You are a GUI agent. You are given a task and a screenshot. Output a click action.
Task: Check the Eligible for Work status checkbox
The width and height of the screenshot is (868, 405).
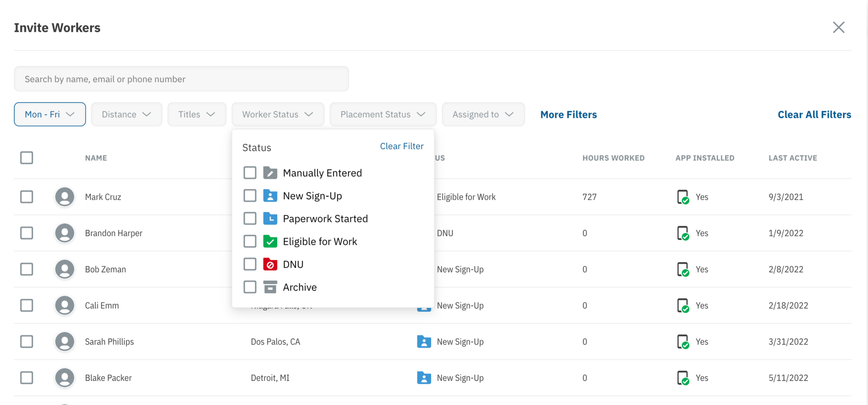click(x=250, y=241)
